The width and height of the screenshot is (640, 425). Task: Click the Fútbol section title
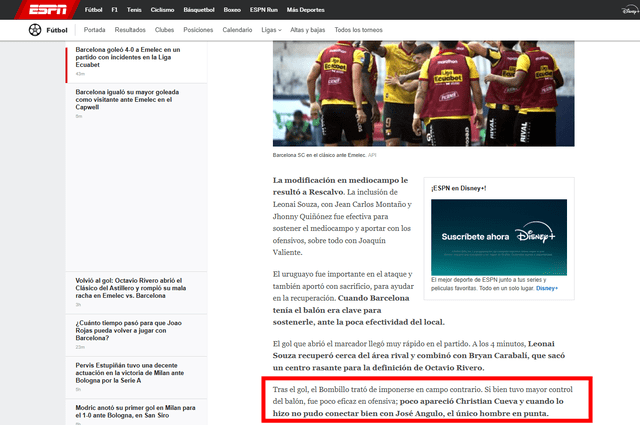click(x=57, y=30)
